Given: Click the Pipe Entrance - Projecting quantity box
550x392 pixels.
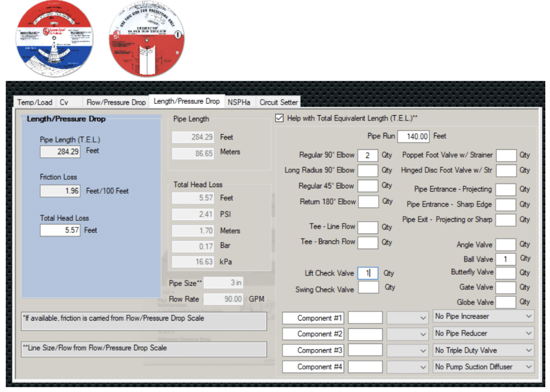Looking at the screenshot, I should coord(506,190).
